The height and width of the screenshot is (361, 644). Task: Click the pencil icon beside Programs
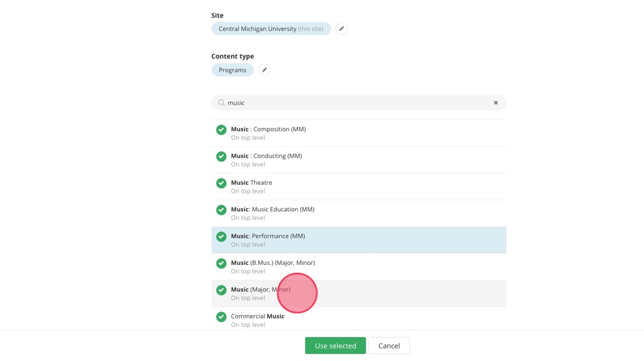[264, 70]
